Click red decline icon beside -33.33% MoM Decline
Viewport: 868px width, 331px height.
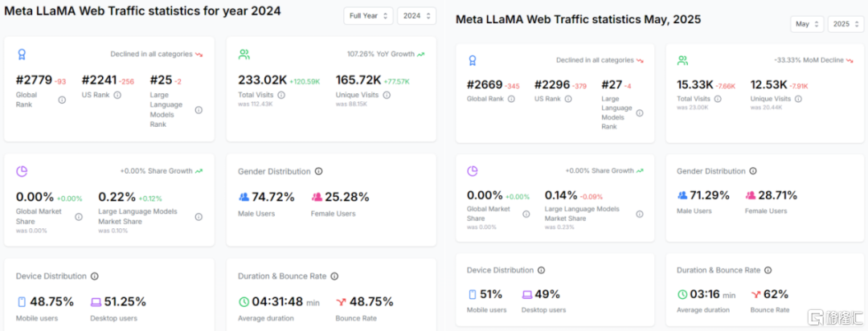click(850, 60)
